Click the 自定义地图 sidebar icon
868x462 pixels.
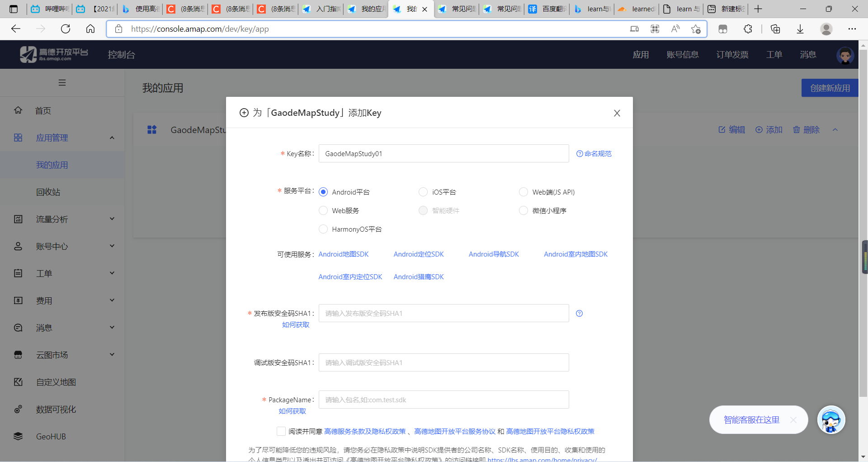point(18,382)
